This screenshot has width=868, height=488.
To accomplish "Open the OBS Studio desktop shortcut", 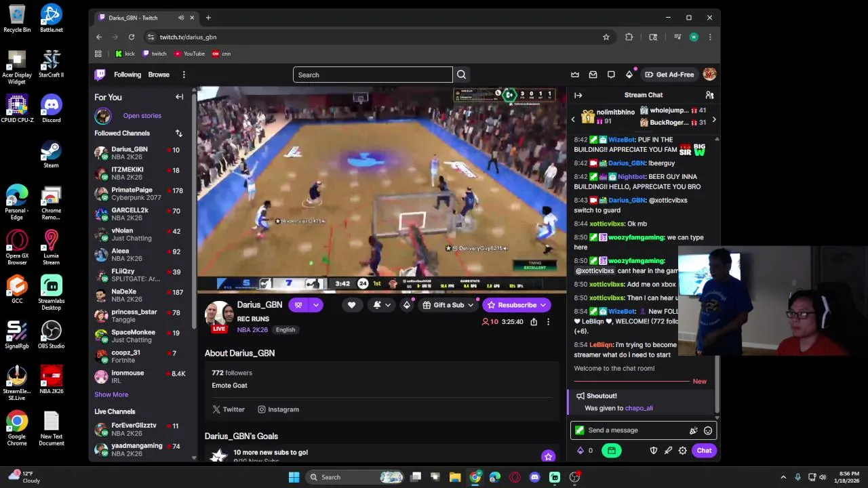I will pyautogui.click(x=52, y=335).
